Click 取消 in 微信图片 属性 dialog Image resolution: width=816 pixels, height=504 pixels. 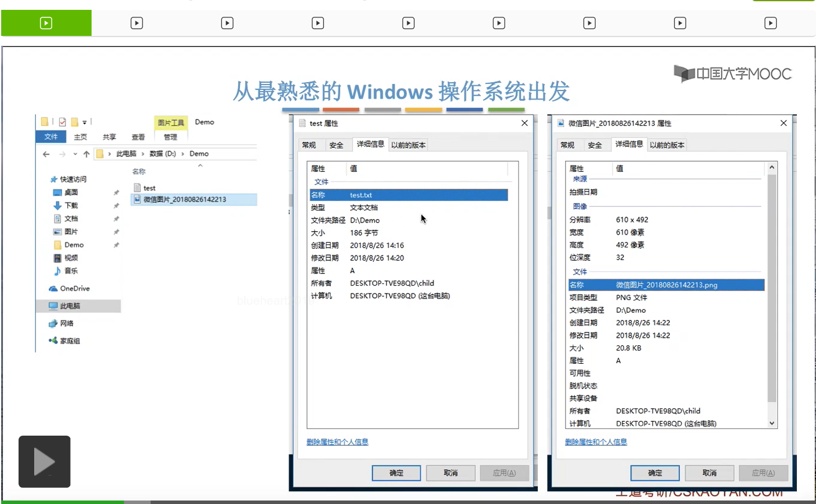tap(709, 473)
